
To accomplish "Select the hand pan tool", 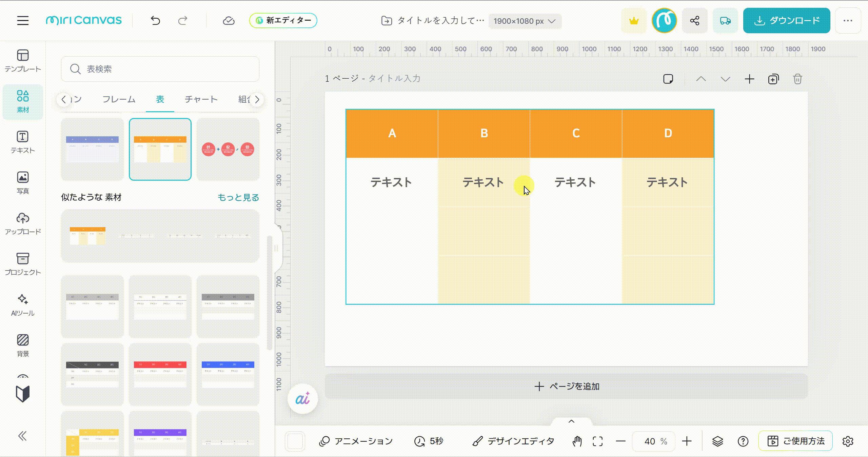I will [577, 441].
